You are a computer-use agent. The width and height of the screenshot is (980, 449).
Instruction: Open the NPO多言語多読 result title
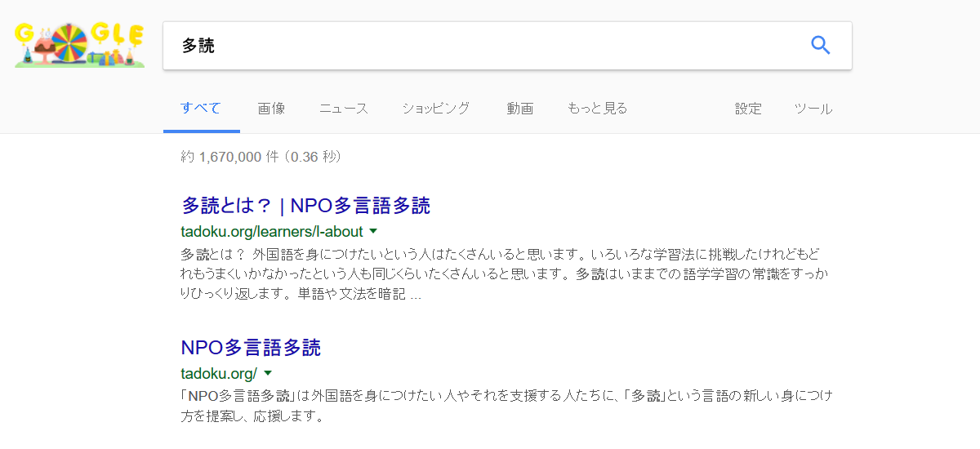tap(251, 348)
